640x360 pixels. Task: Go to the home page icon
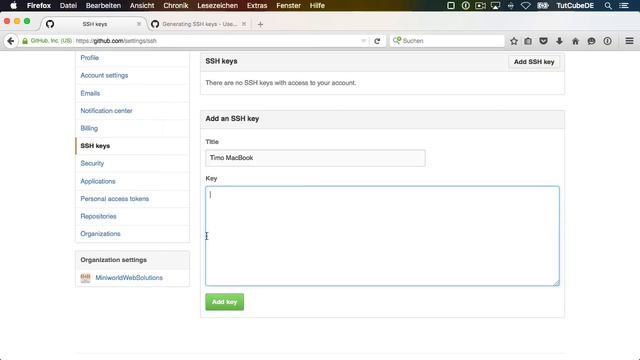pyautogui.click(x=575, y=41)
